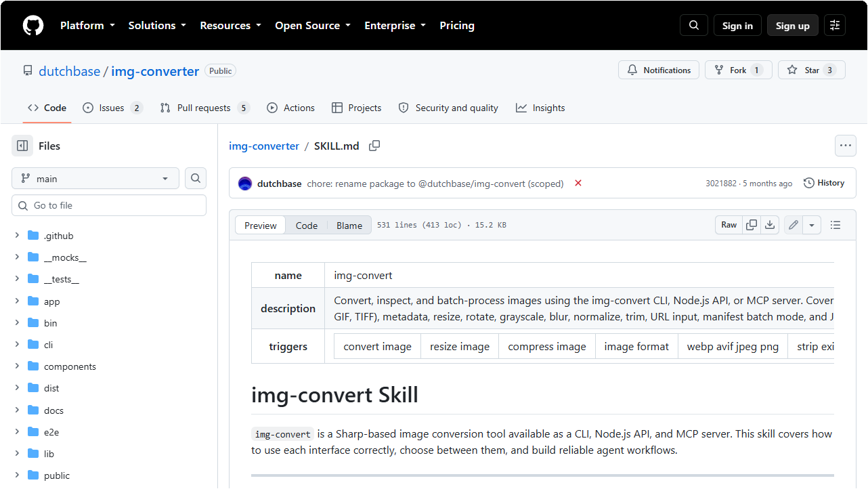Expand the components folder chevron
868x489 pixels.
click(17, 366)
